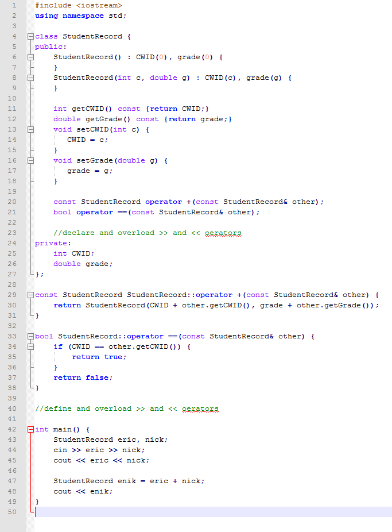Click 'StudentRecord eric, nick;' in main
Screen dimensions: 392x532
coord(110,440)
